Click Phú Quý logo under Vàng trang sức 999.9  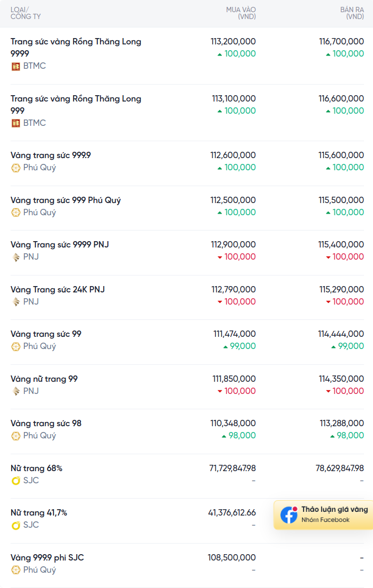click(16, 168)
